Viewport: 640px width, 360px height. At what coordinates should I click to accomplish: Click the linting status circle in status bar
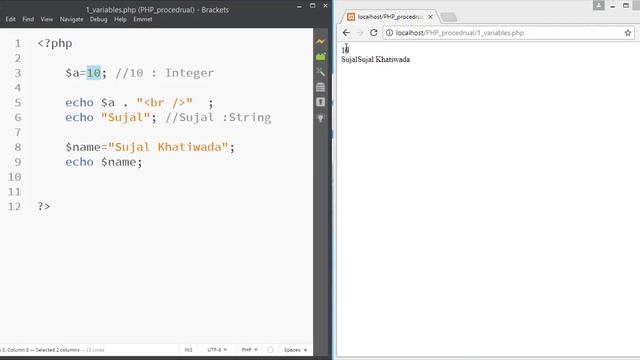[x=270, y=350]
